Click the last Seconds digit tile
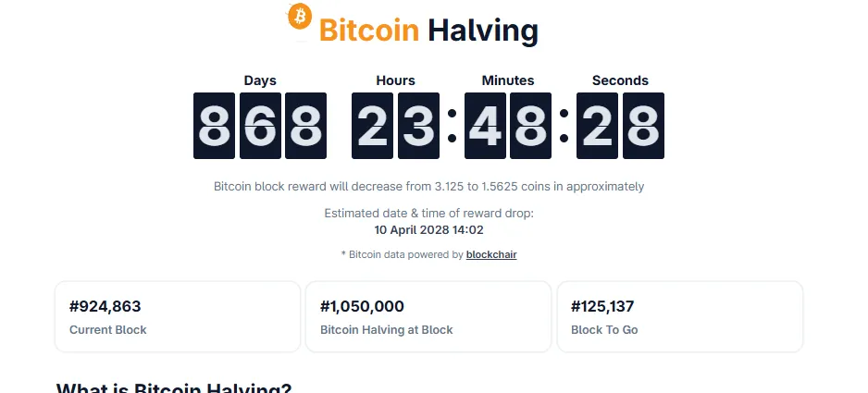868x393 pixels. coord(643,126)
